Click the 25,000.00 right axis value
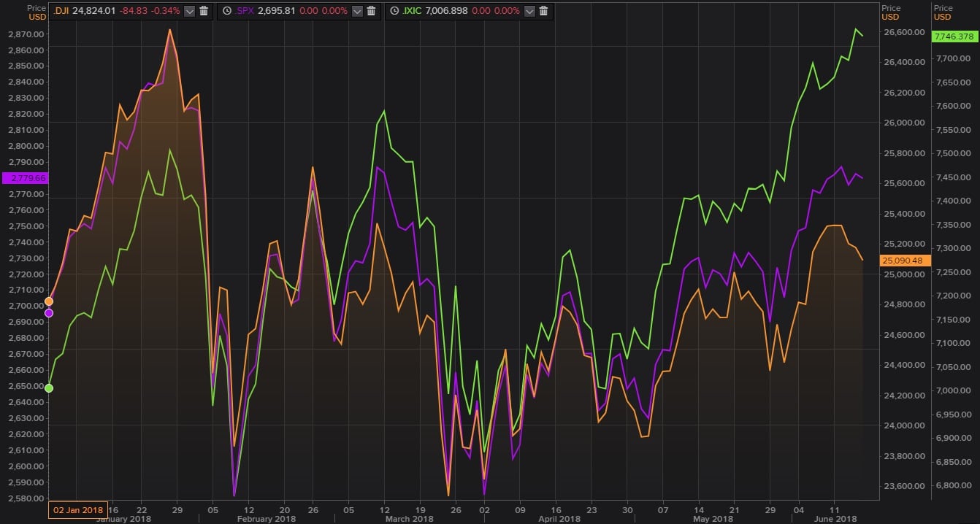This screenshot has height=524, width=980. [x=903, y=274]
